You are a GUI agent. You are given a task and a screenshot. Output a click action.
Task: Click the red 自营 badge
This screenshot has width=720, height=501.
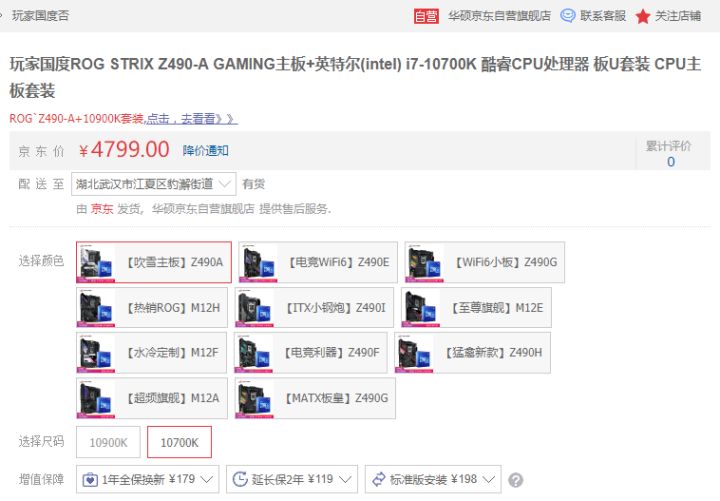click(426, 16)
